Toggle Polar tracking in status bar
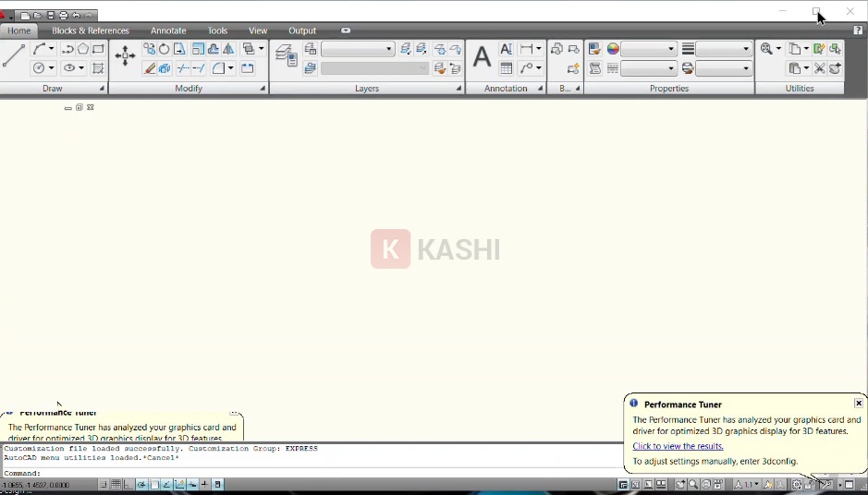 [141, 485]
